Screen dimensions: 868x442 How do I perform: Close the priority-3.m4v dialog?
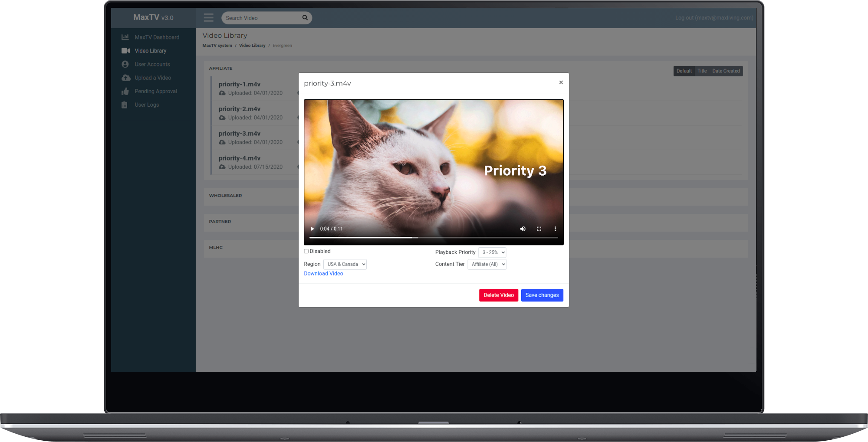coord(561,82)
